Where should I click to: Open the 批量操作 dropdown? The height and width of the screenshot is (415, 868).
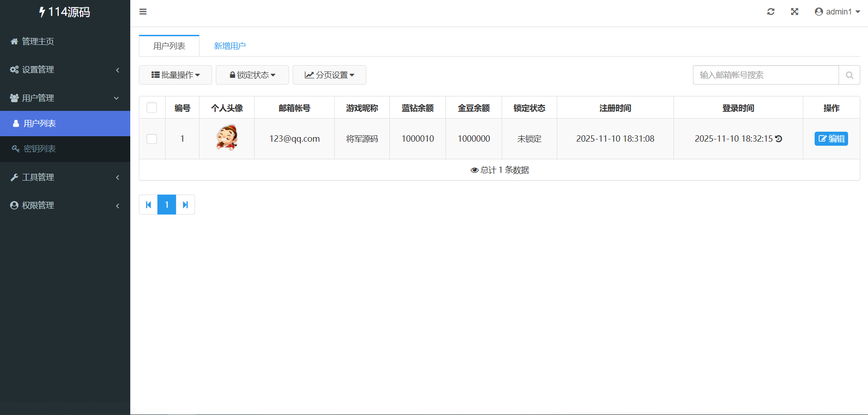tap(175, 75)
